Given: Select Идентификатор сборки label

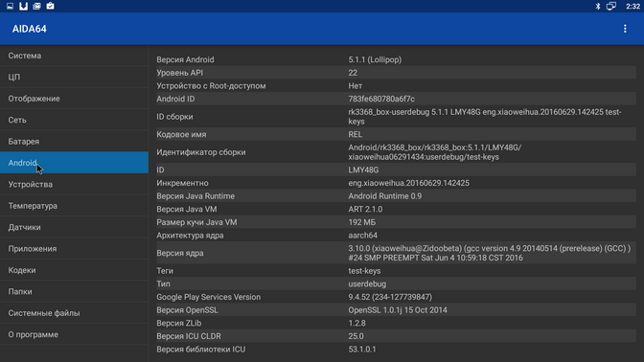Looking at the screenshot, I should click(201, 152).
